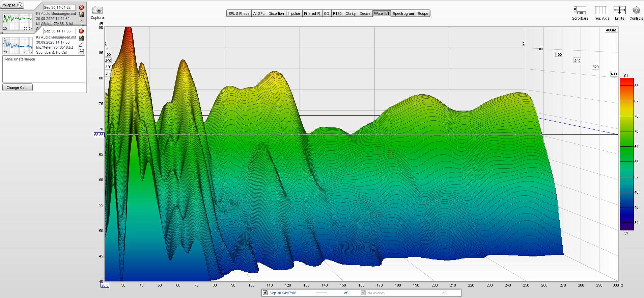Open the Scope graph tab

coord(423,14)
